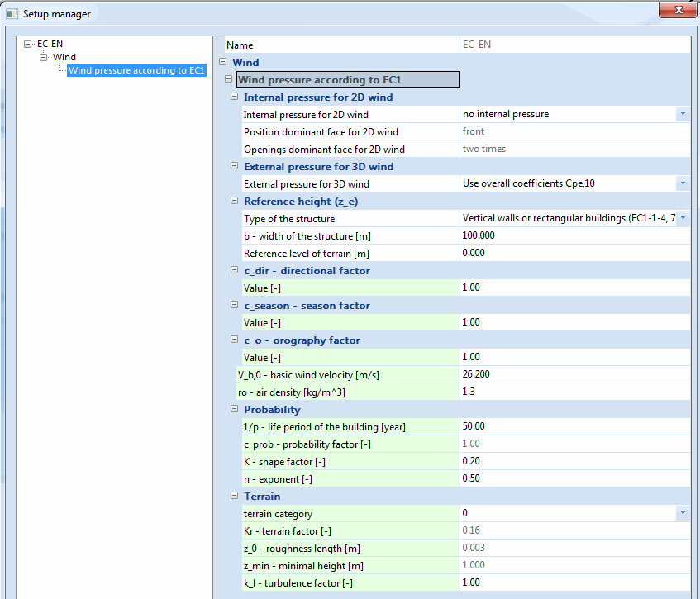Collapse External pressure for 3D wind group
Viewport: 700px width, 599px height.
pos(235,167)
